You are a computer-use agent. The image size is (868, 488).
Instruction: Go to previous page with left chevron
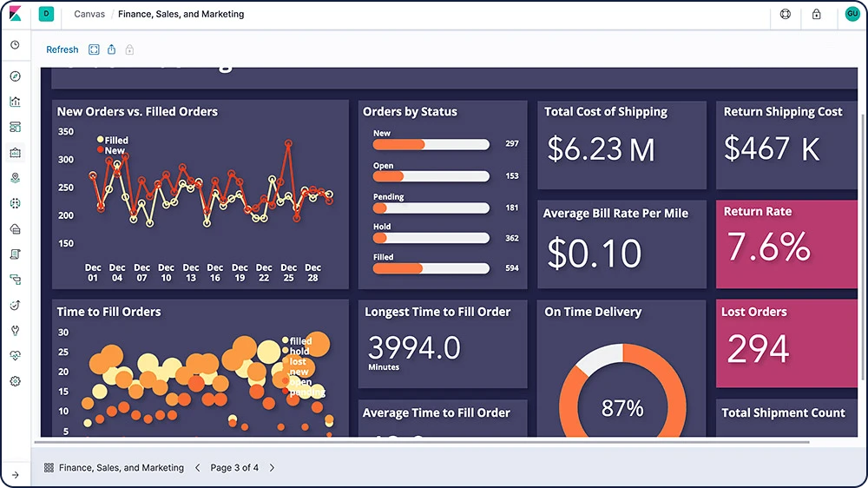(198, 467)
